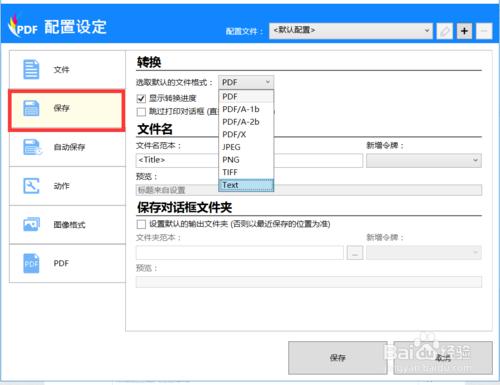500x385 pixels.
Task: Collapse the default file format dropdown
Action: tap(246, 82)
